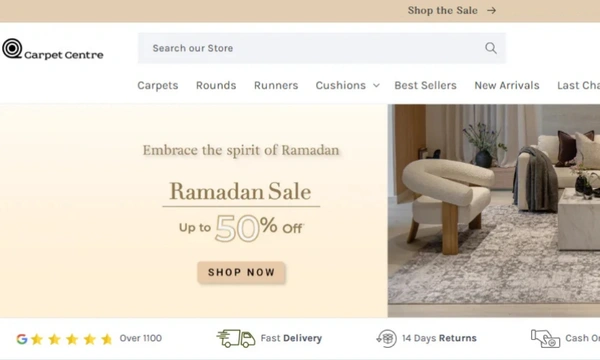Select Runners in the navigation
This screenshot has width=600, height=360.
pyautogui.click(x=276, y=85)
